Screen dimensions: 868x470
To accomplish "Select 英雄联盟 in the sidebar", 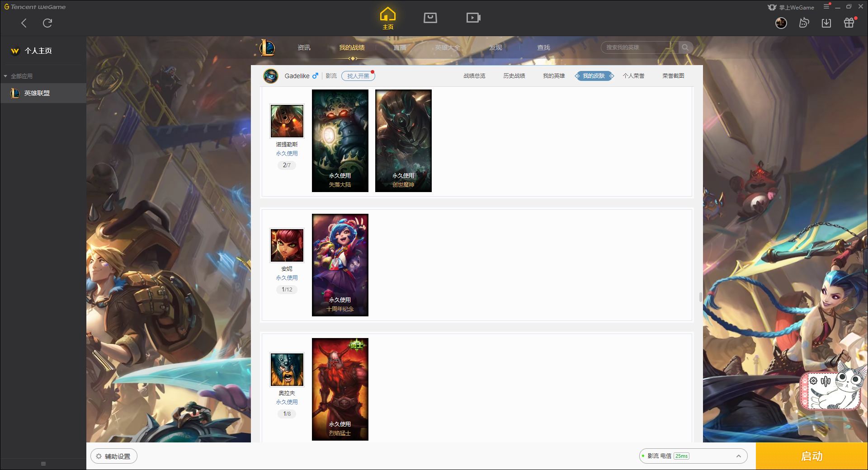I will (43, 93).
